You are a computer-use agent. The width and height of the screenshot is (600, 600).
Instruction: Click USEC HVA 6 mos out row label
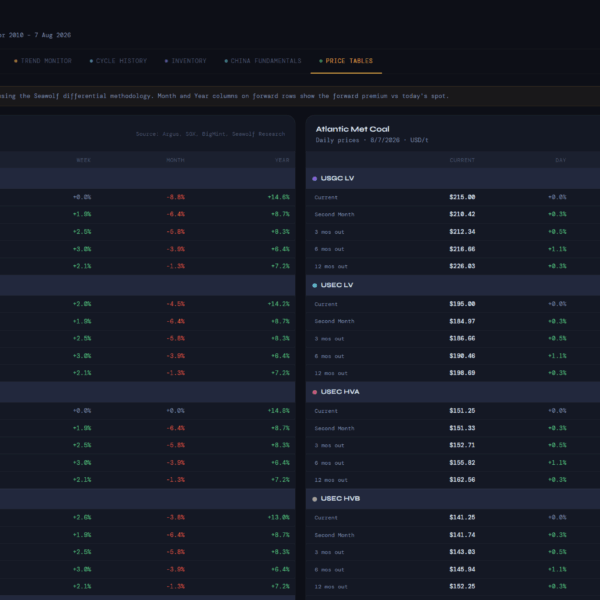click(329, 463)
